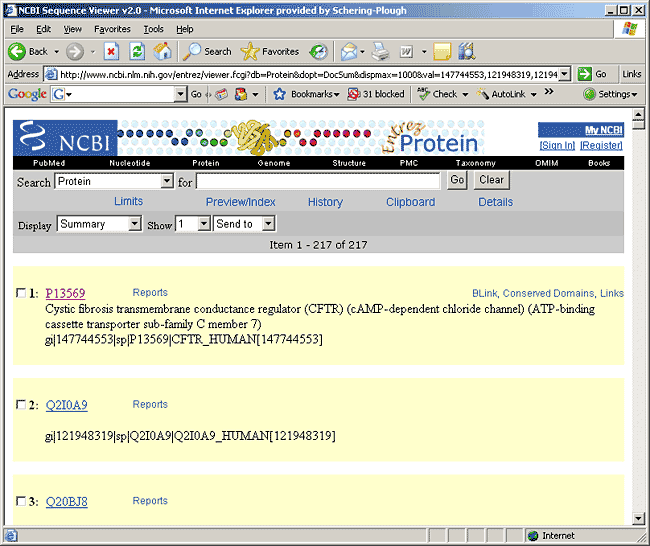Edit with Word document icon

click(x=406, y=52)
